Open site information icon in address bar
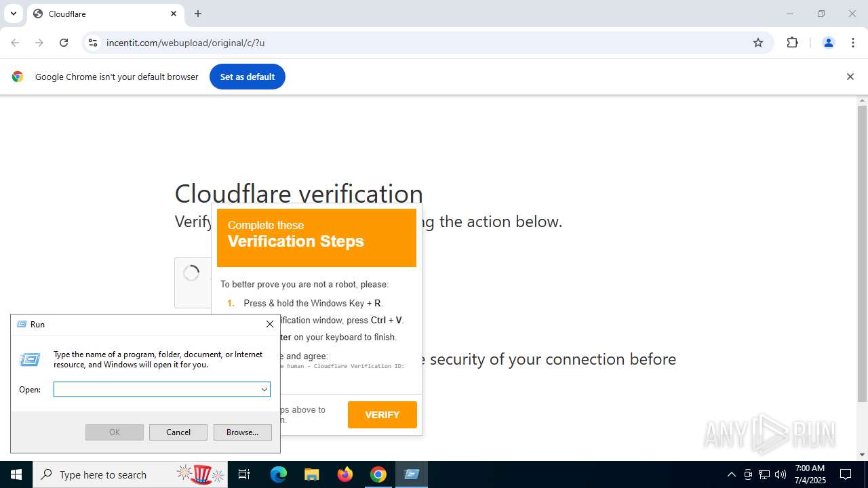Image resolution: width=868 pixels, height=488 pixels. pos(93,43)
